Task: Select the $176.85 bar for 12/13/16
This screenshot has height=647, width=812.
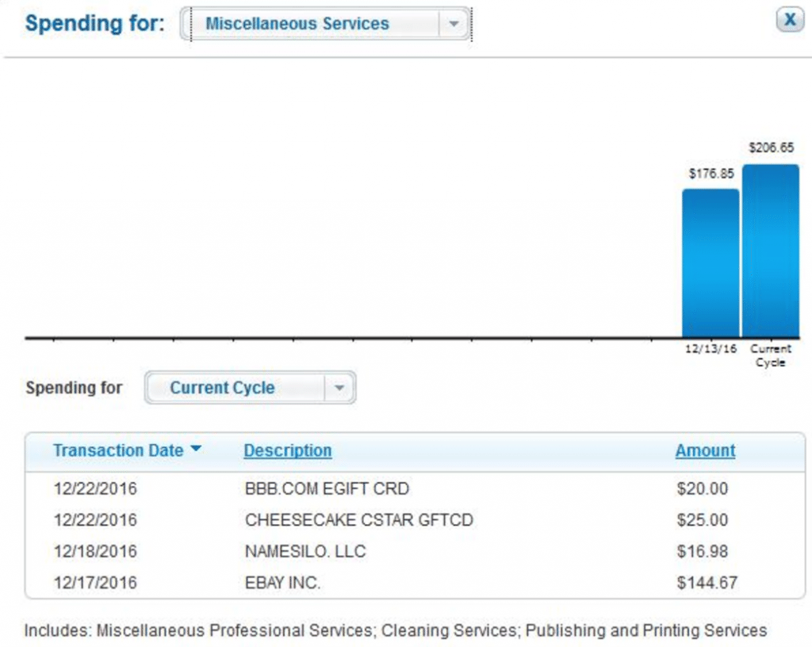Action: click(x=710, y=262)
